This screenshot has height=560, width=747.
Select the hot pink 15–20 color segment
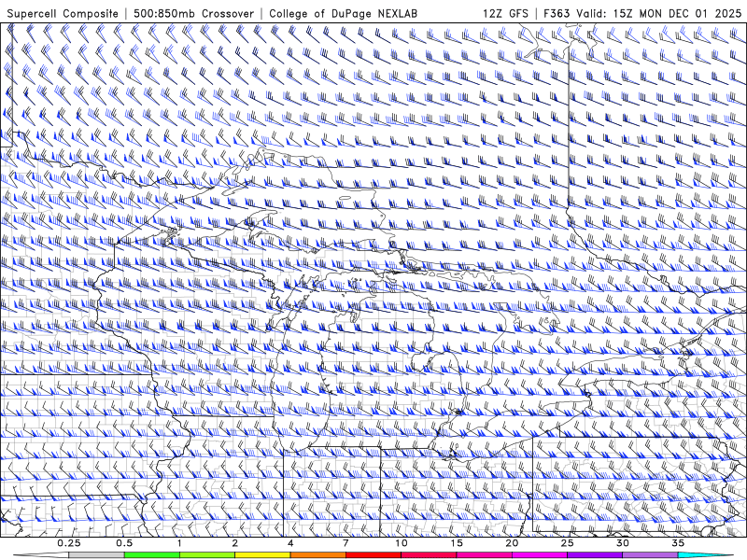pos(484,555)
